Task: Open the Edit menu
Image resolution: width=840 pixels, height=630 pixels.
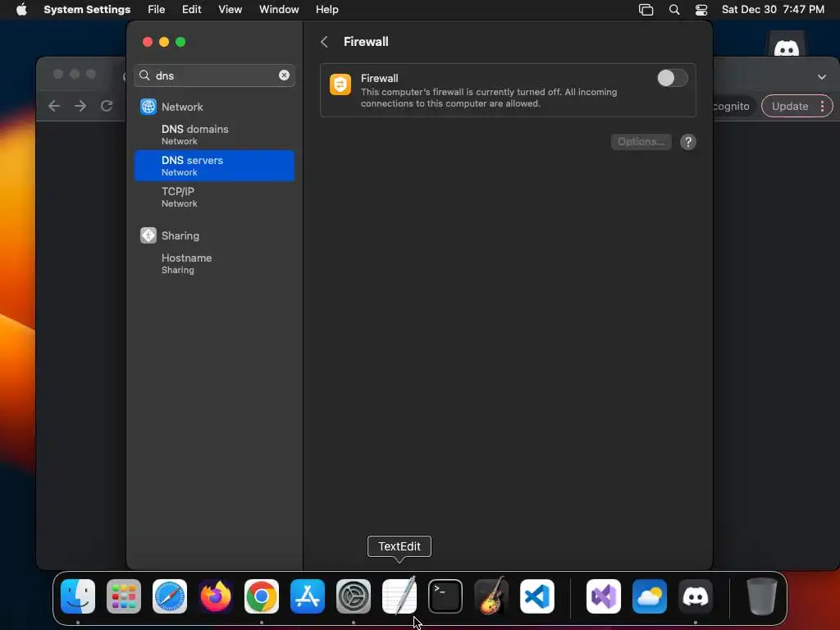Action: coord(191,10)
